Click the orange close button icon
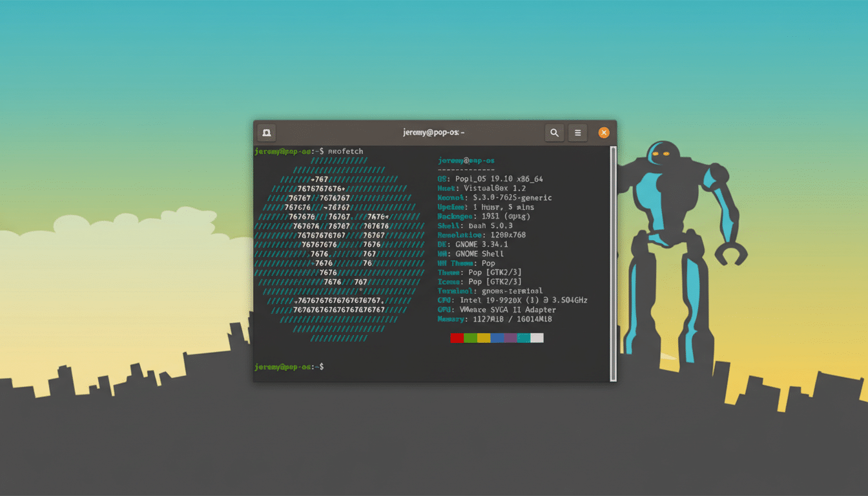Image resolution: width=868 pixels, height=496 pixels. (604, 132)
